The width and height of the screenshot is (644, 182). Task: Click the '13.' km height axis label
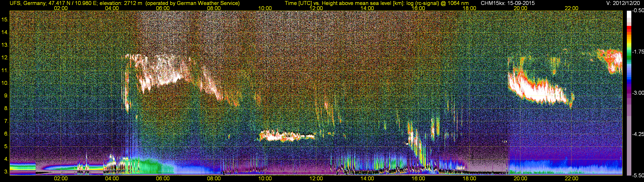[x=5, y=45]
